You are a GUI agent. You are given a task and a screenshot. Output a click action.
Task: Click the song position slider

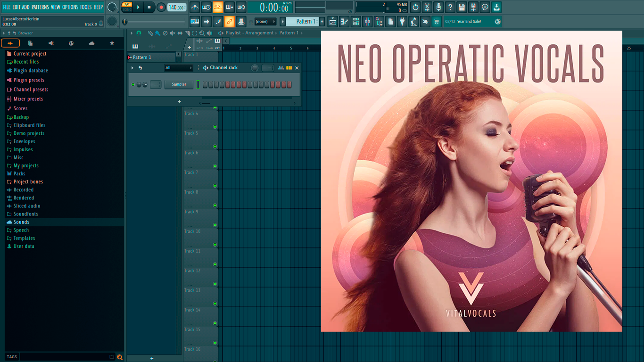point(154,22)
